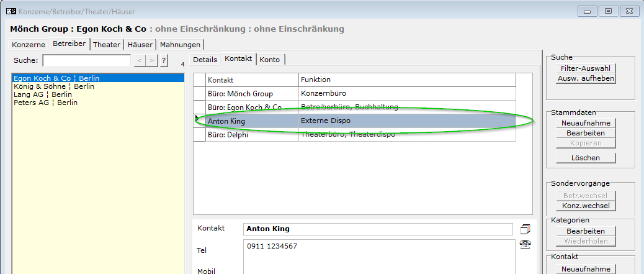This screenshot has width=644, height=274.
Task: Click the Filter-Auswahl button
Action: [585, 68]
